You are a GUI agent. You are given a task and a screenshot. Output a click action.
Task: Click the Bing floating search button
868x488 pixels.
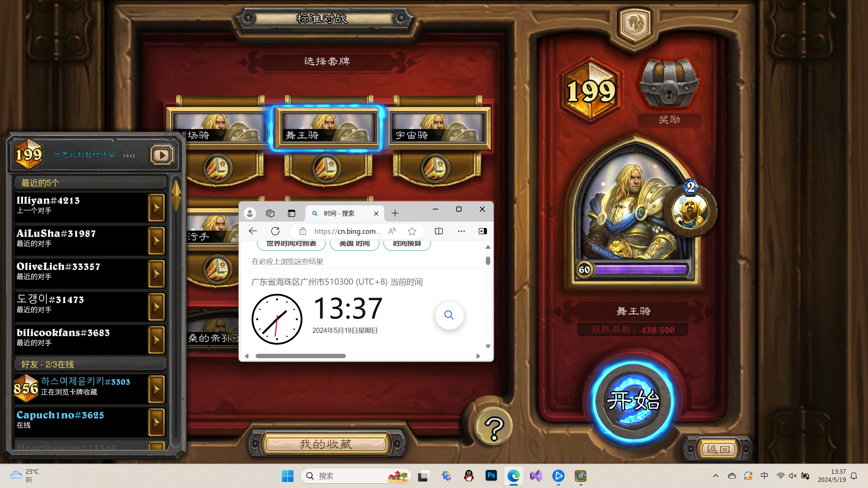[x=449, y=315]
